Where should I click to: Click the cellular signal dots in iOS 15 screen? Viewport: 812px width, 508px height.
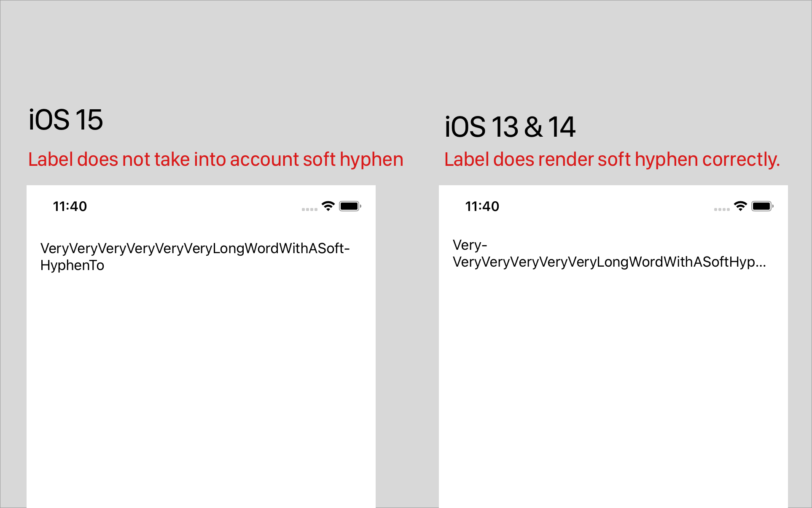(309, 209)
